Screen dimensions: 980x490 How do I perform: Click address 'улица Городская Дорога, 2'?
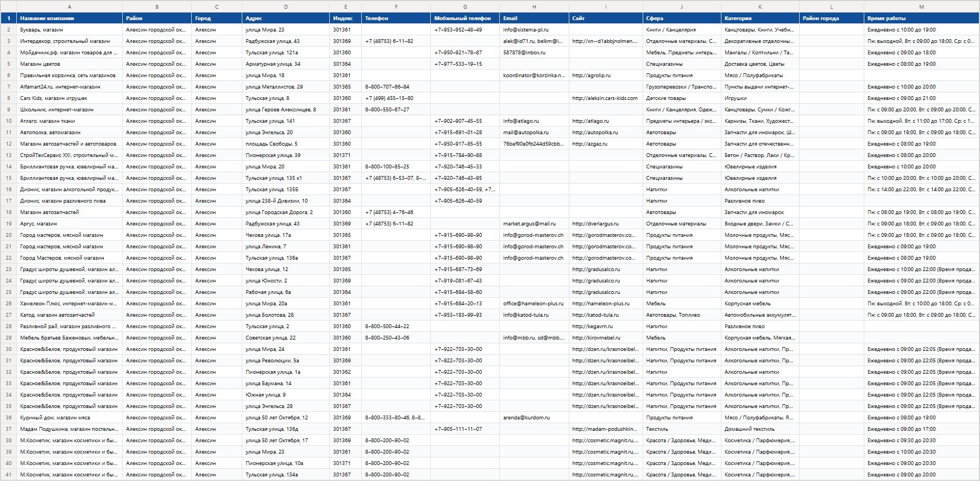[286, 212]
